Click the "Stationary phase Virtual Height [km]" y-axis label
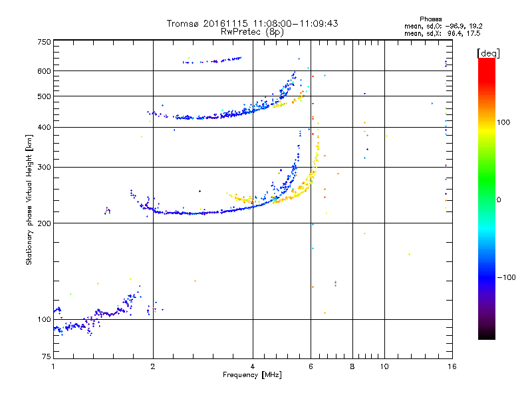The image size is (532, 399). click(29, 199)
